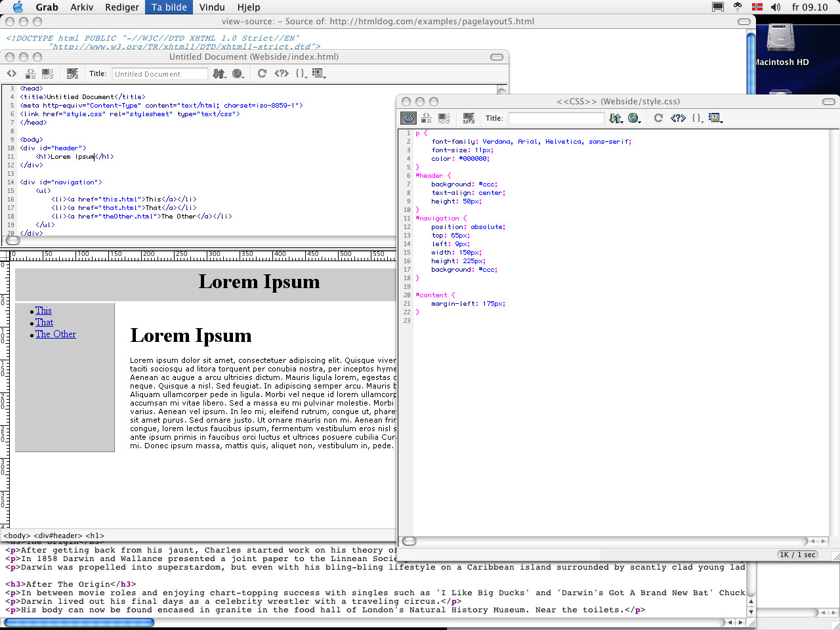
Task: Select div#header tag in tag selector
Action: click(58, 535)
